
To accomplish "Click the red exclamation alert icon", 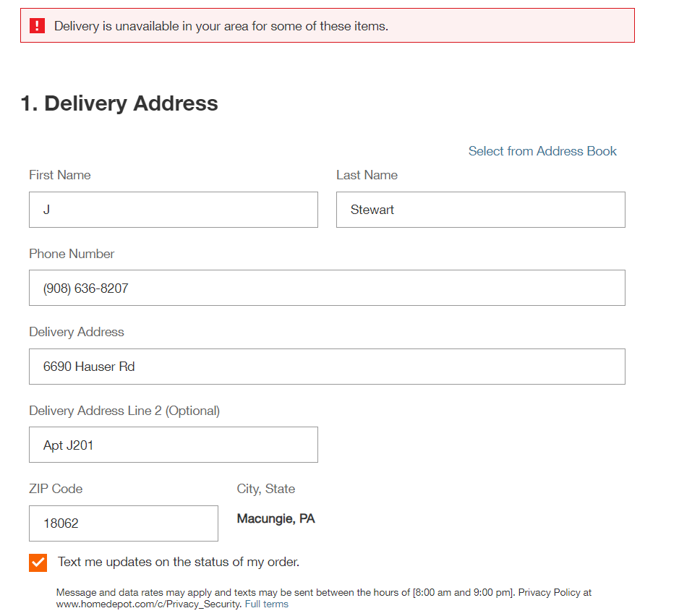I will click(38, 25).
